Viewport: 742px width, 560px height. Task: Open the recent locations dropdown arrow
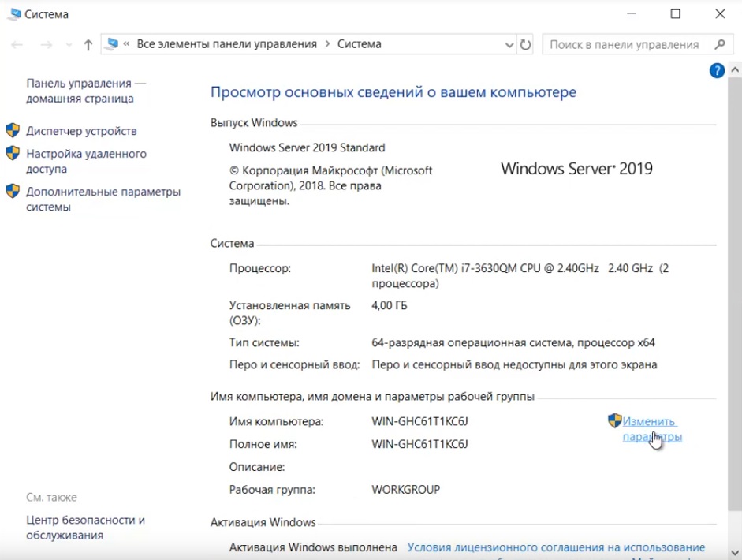(69, 45)
